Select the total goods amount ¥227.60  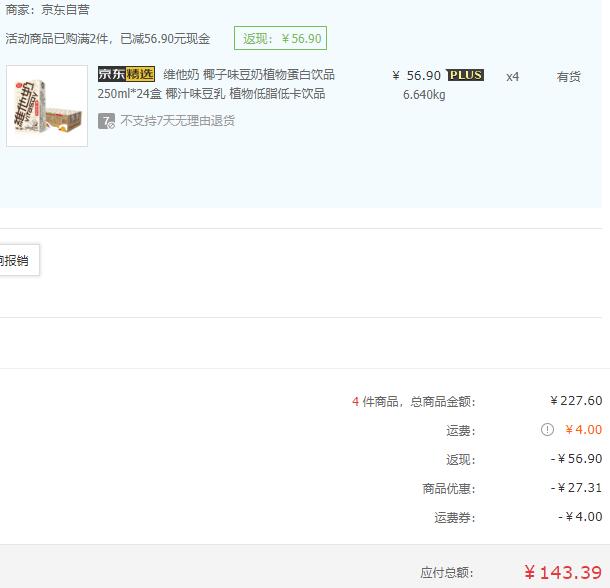[576, 400]
